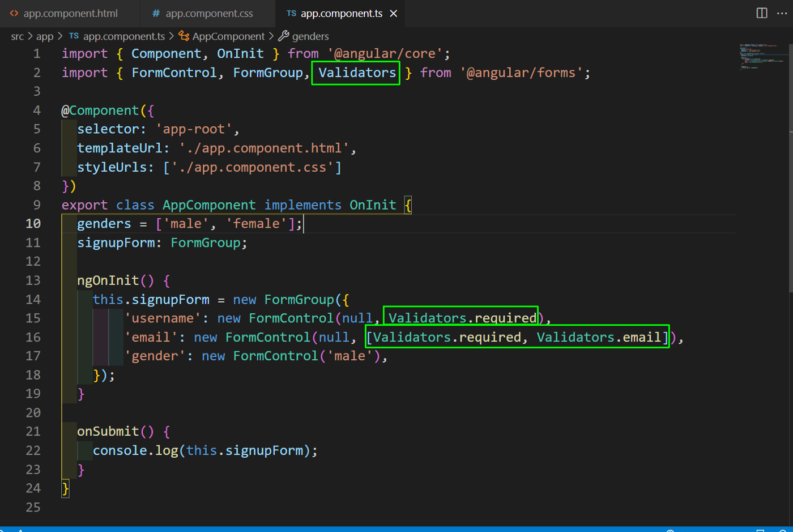The height and width of the screenshot is (532, 793).
Task: Click the './app.component.css' styleUrls string
Action: click(257, 167)
